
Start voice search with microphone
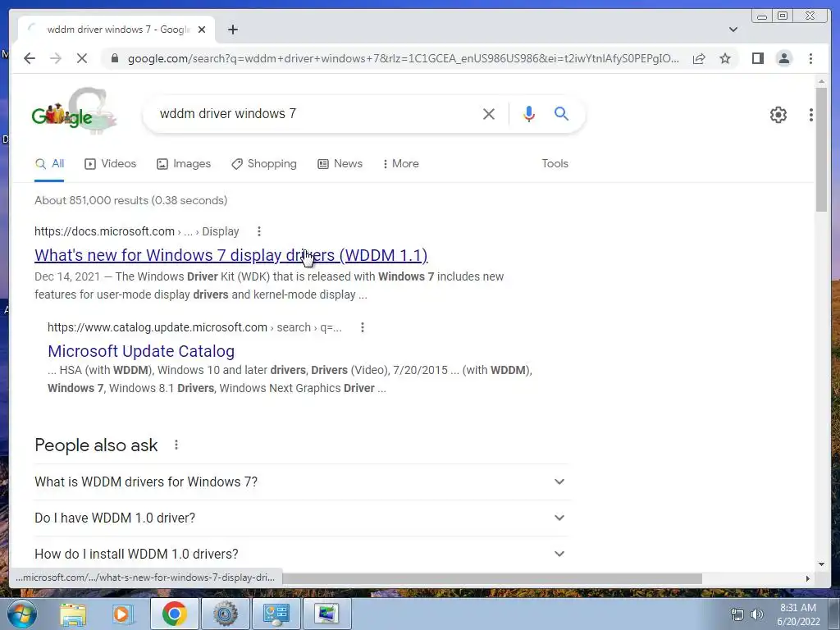(x=529, y=113)
